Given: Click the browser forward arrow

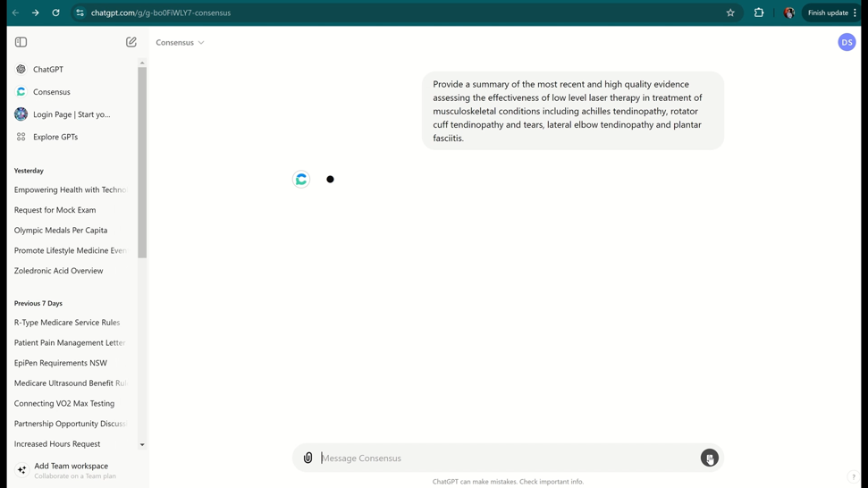Looking at the screenshot, I should pos(36,13).
